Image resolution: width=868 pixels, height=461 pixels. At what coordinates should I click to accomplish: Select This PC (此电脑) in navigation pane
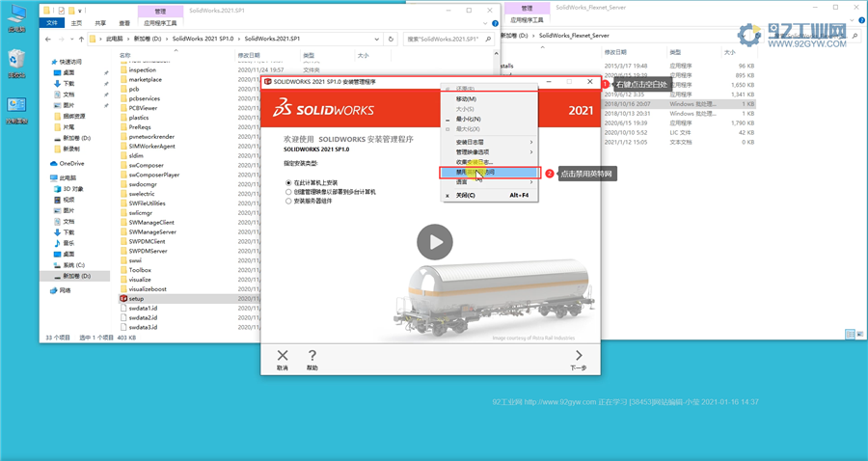(67, 177)
